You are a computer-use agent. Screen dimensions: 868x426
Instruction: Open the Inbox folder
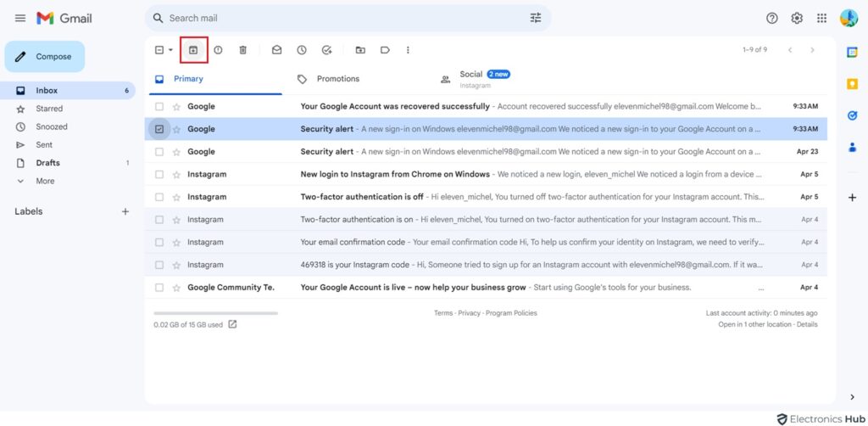pyautogui.click(x=70, y=91)
